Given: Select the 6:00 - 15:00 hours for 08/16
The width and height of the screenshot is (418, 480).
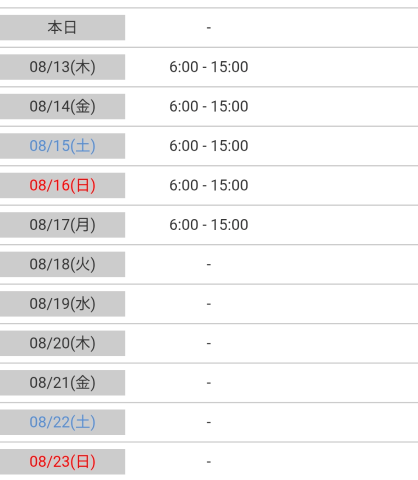Looking at the screenshot, I should pyautogui.click(x=209, y=185).
